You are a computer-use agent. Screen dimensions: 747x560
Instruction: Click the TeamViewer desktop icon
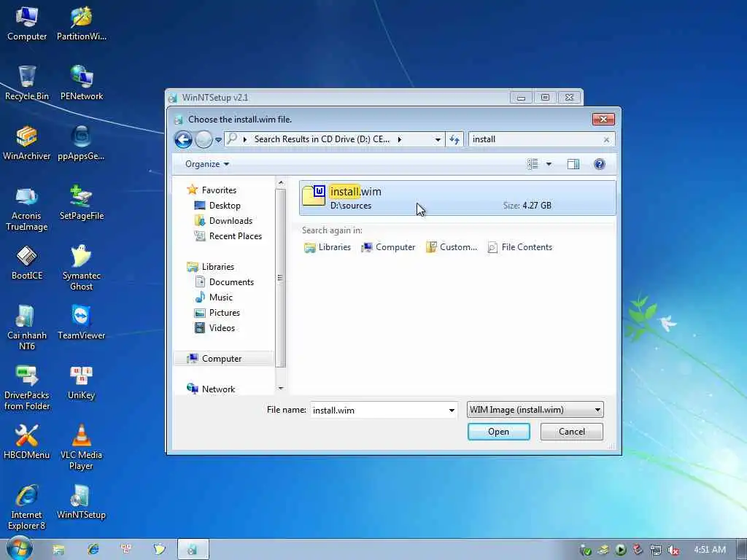click(x=82, y=323)
